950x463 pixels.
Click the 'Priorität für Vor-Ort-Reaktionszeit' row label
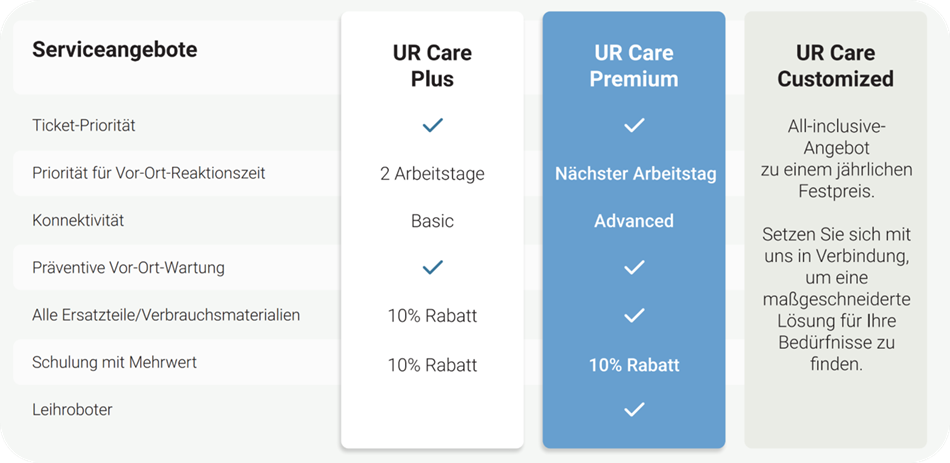(148, 173)
